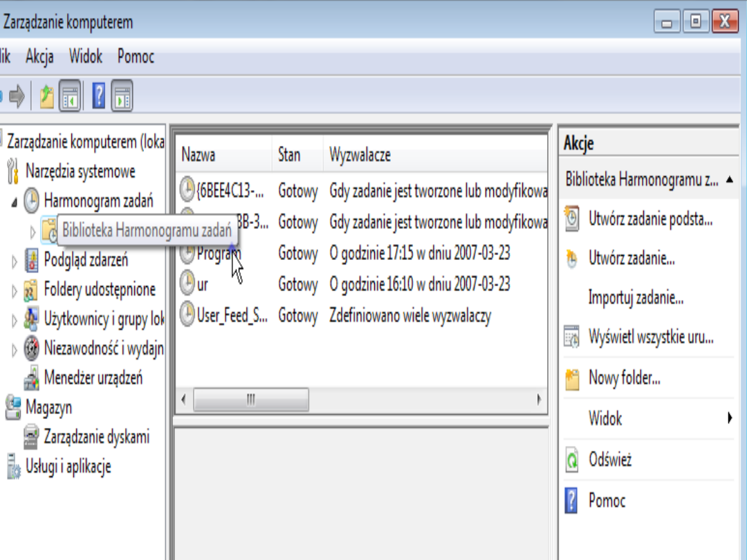Screen dimensions: 747x560
Task: Select the User_Feed_S task row icon
Action: point(187,315)
